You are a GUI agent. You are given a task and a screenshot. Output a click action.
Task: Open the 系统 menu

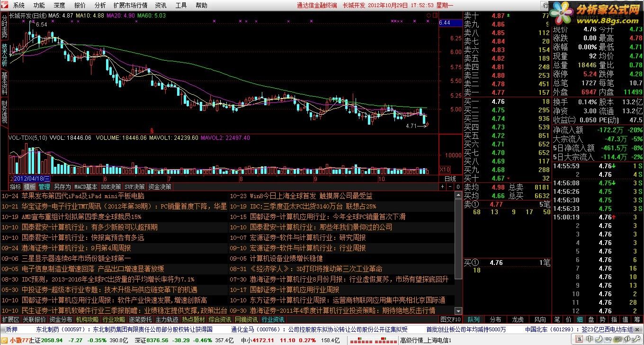(x=18, y=5)
